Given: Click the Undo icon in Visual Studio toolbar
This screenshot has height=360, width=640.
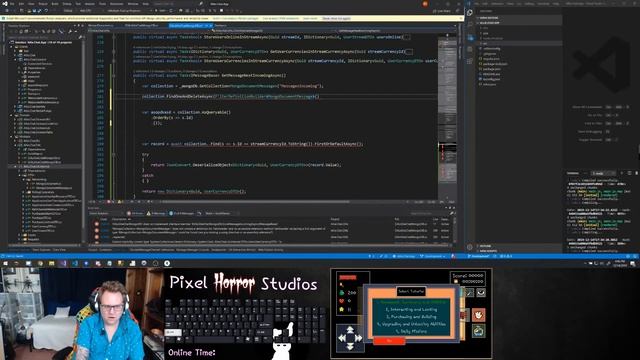Looking at the screenshot, I should click(x=46, y=11).
